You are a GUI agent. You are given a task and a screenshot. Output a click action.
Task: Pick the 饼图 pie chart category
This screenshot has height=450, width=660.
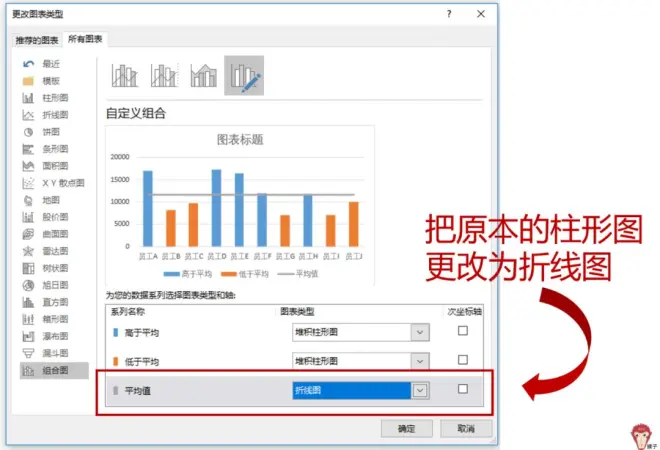[41, 132]
